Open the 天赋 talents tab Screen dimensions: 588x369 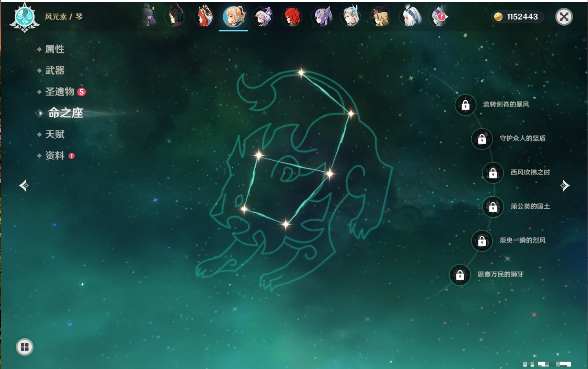coord(55,134)
